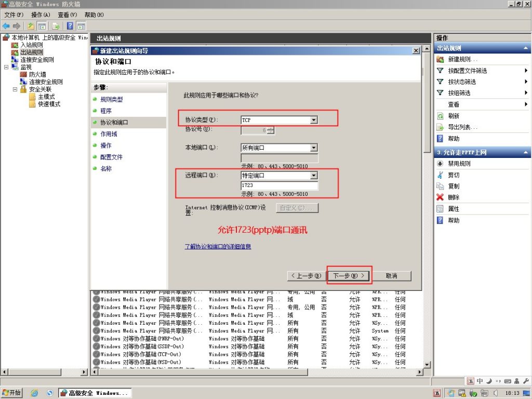
Task: Open the 操作(A) menu
Action: coord(41,15)
